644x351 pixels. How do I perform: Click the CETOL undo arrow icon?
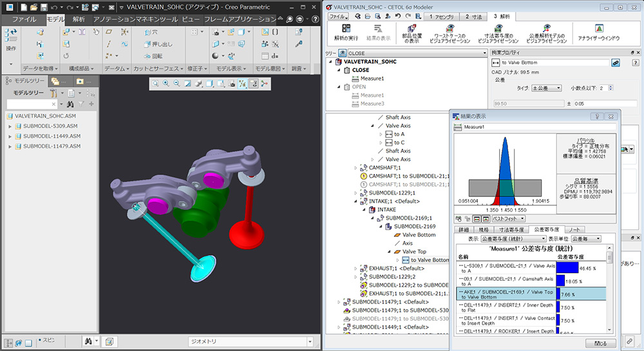coord(397,16)
